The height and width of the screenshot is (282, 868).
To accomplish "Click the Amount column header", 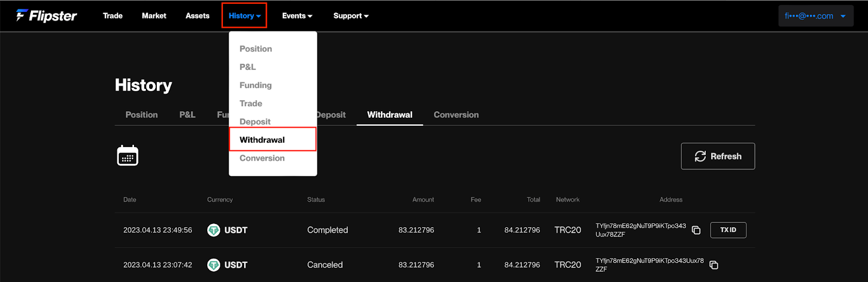I will pos(423,200).
